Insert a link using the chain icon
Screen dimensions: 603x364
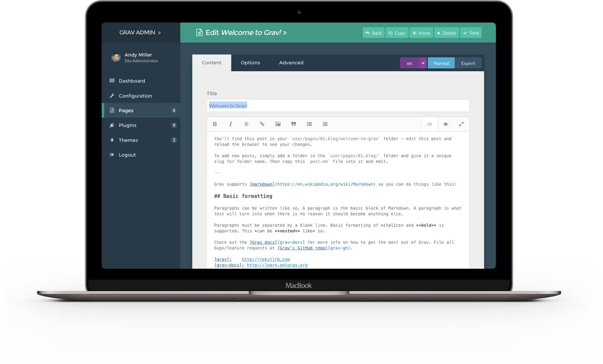[x=262, y=124]
